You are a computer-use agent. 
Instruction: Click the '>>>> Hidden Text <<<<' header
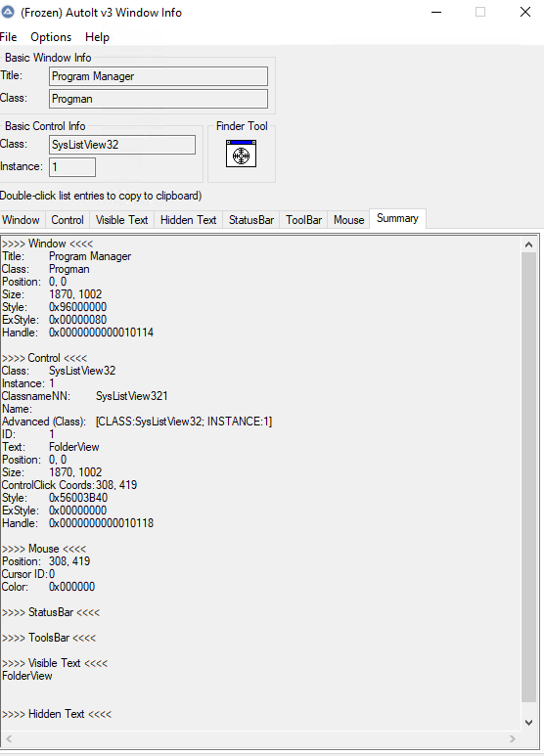coord(57,714)
